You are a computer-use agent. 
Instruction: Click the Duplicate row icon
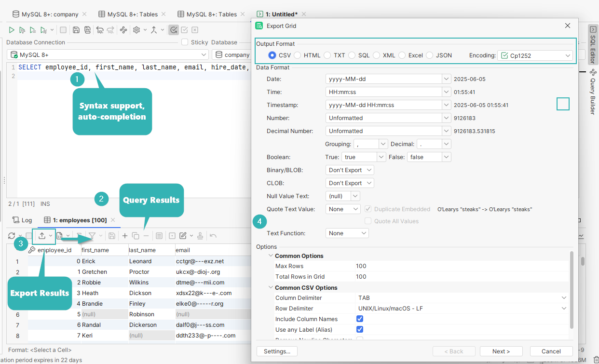pos(136,236)
